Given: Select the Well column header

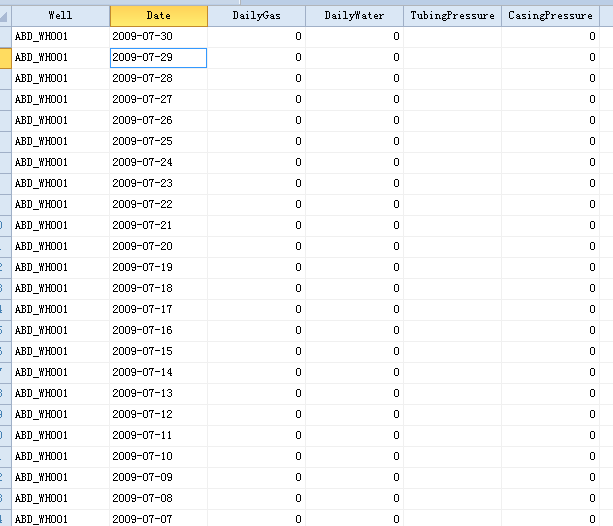Looking at the screenshot, I should (x=61, y=16).
